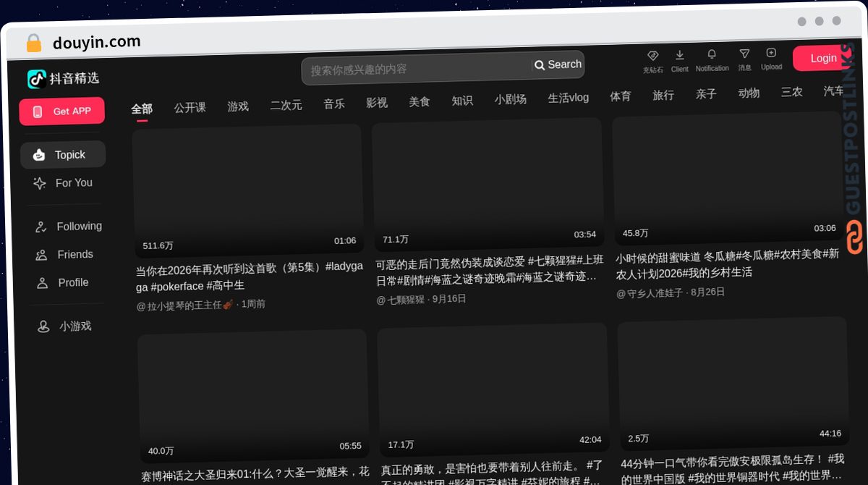
Task: Open the Notification bell icon
Action: [x=712, y=54]
